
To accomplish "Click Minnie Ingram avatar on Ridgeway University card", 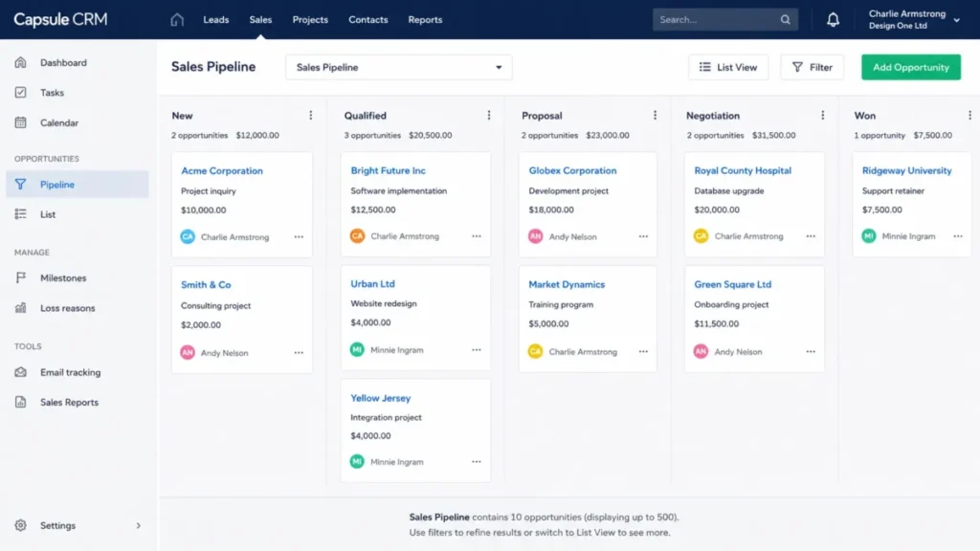I will [x=869, y=236].
